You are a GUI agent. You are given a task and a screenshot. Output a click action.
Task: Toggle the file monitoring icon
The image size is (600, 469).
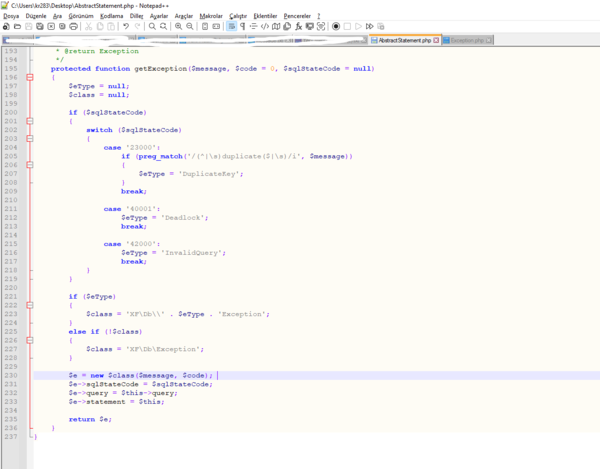point(321,26)
